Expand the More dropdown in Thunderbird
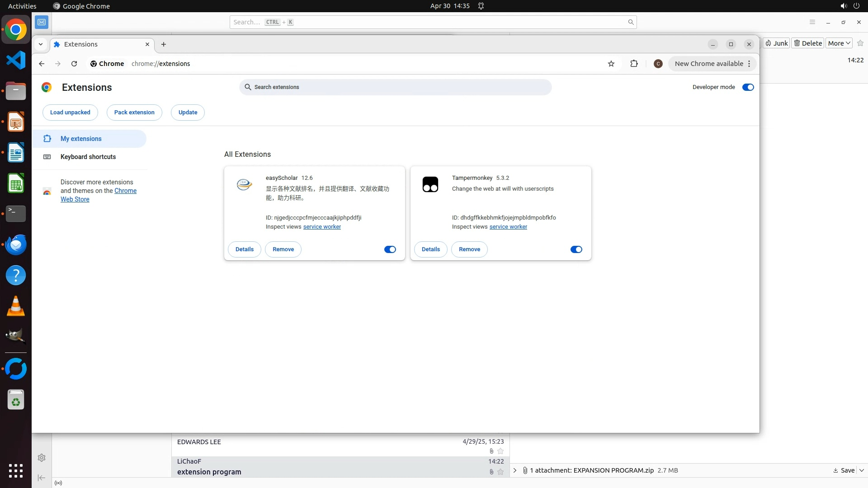Viewport: 868px width, 488px height. 839,43
